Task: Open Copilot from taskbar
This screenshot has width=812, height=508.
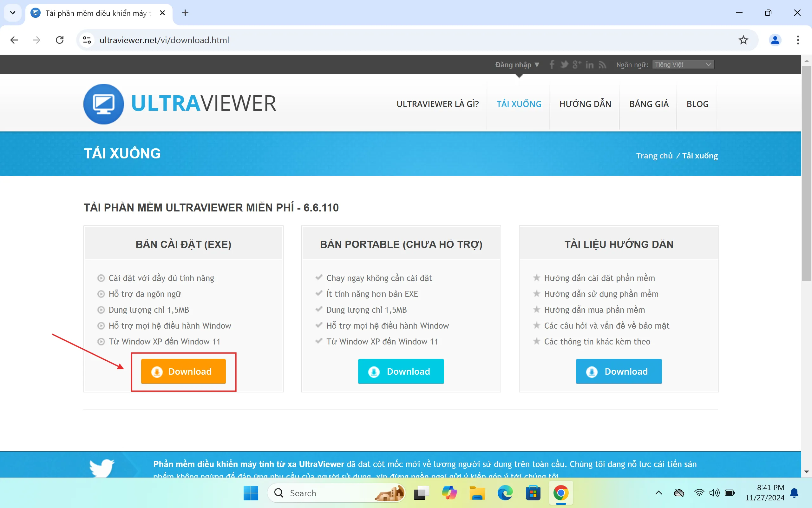Action: (x=449, y=493)
